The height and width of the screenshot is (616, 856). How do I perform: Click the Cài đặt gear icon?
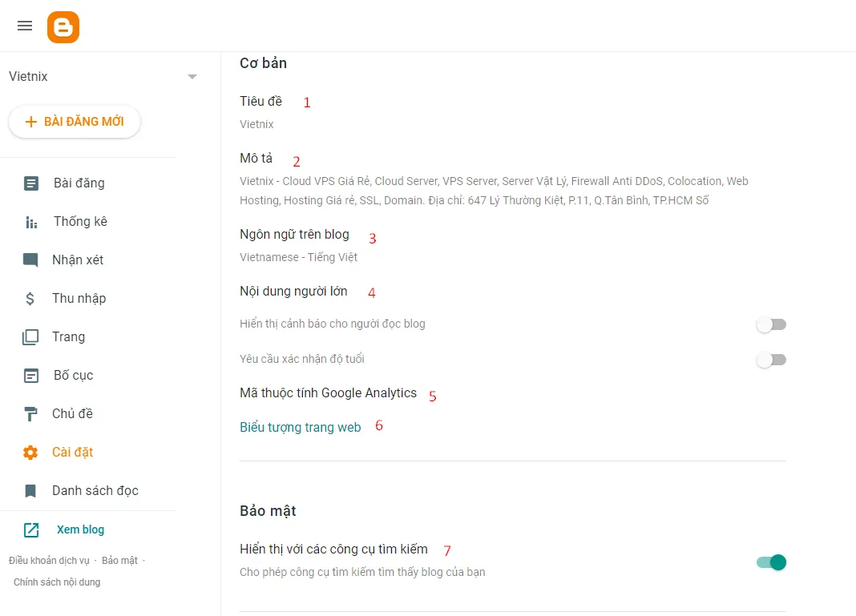click(x=31, y=453)
